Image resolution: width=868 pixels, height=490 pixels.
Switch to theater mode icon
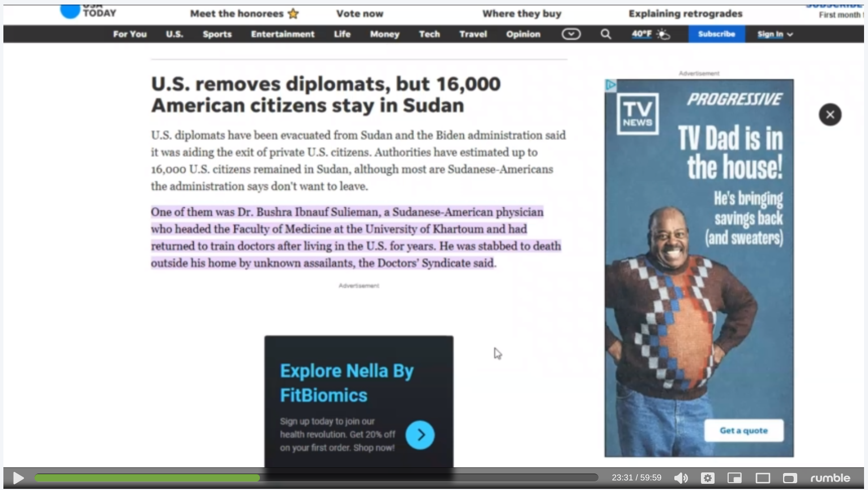pos(763,478)
